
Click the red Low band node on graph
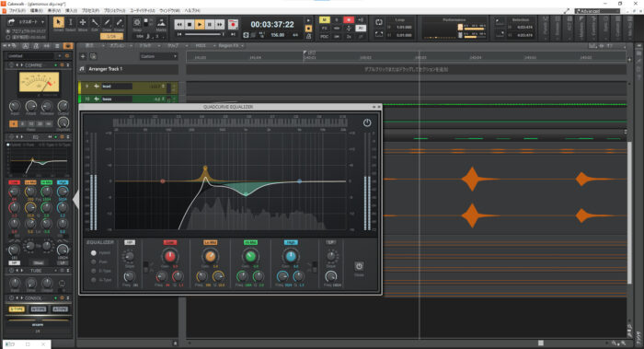pos(163,180)
